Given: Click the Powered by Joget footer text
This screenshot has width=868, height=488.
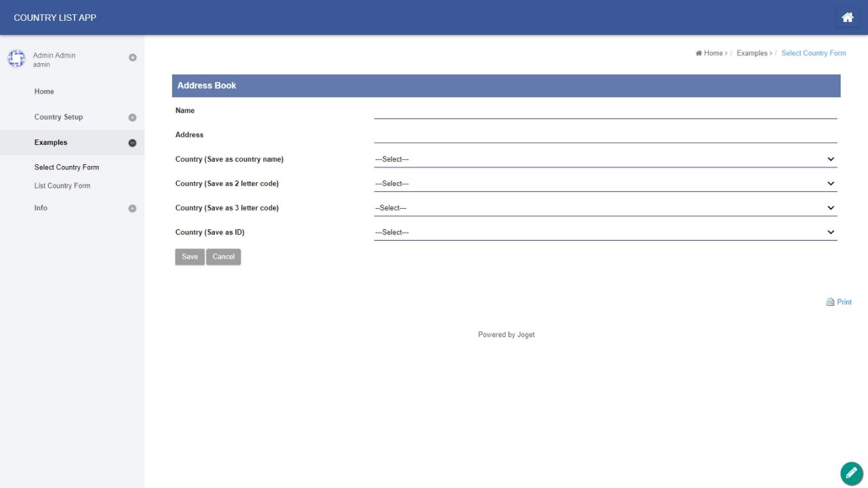Looking at the screenshot, I should pyautogui.click(x=507, y=335).
